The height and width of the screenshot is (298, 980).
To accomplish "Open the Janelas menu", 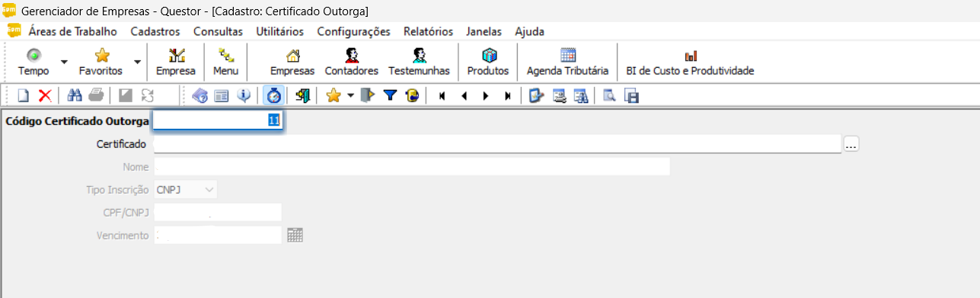I will click(x=484, y=31).
